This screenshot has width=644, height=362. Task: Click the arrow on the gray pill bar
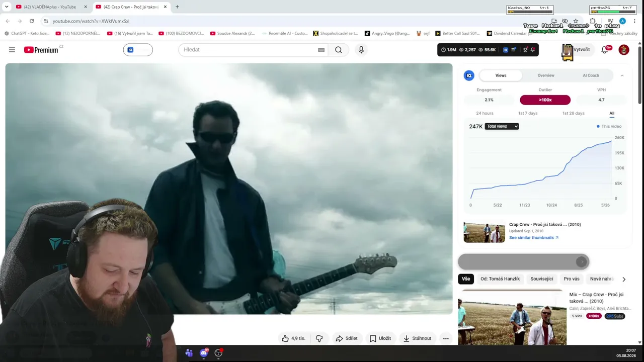pos(582,261)
